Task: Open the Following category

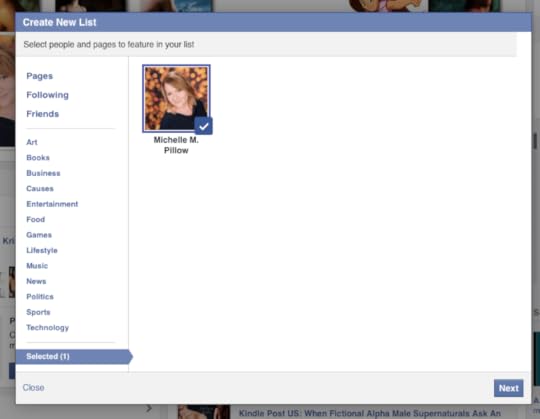Action: click(x=48, y=95)
